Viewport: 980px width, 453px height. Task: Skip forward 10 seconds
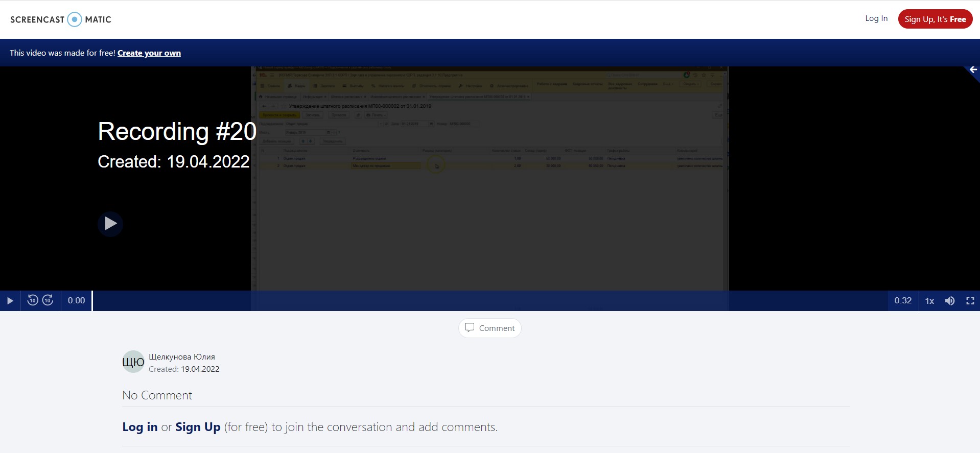click(x=48, y=300)
